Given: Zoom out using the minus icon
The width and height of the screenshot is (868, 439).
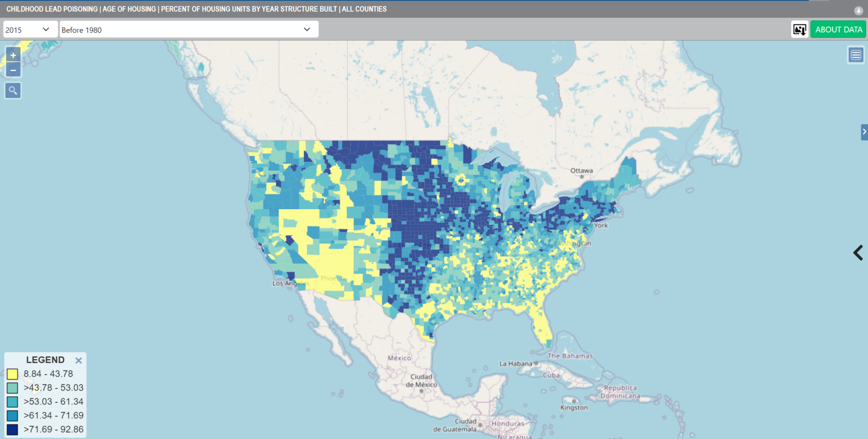Looking at the screenshot, I should [13, 70].
